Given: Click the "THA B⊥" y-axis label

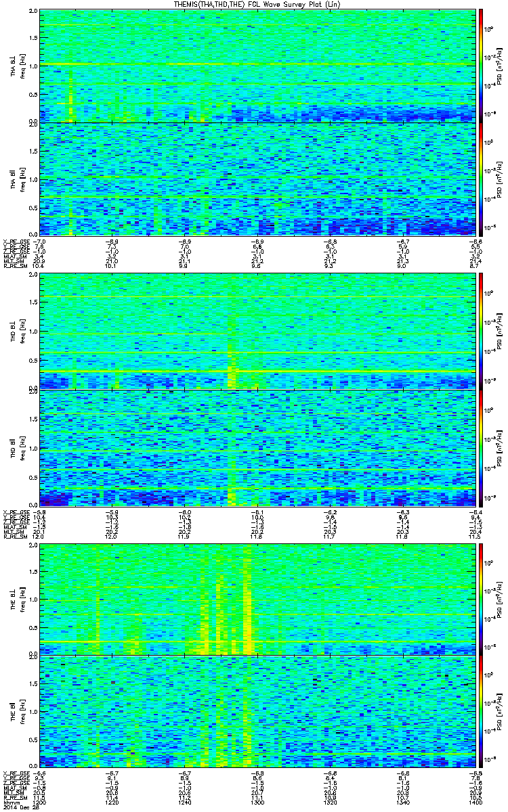Looking at the screenshot, I should [14, 66].
